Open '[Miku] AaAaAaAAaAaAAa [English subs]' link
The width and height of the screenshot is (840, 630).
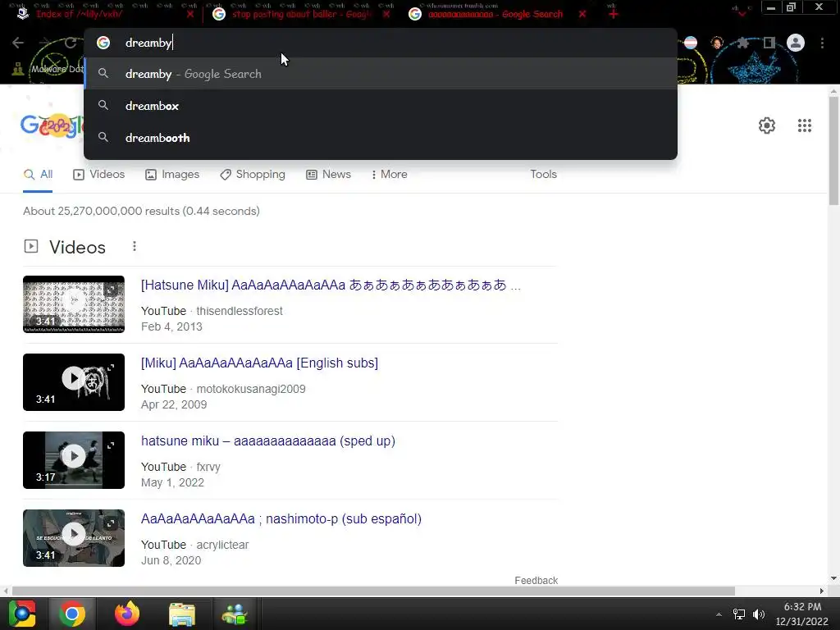[259, 363]
